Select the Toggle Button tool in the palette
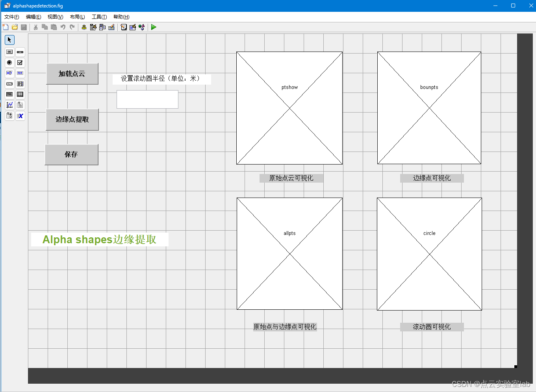 point(9,94)
